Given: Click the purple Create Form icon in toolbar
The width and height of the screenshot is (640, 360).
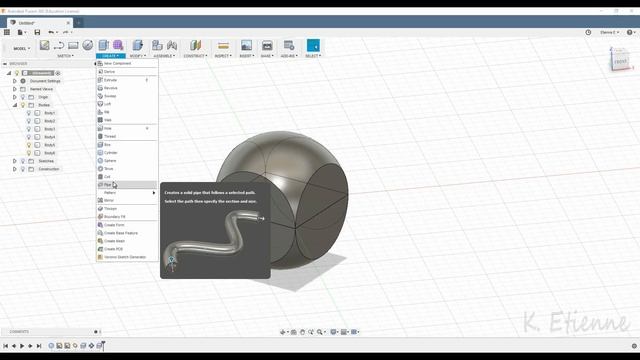Looking at the screenshot, I should coord(118,45).
